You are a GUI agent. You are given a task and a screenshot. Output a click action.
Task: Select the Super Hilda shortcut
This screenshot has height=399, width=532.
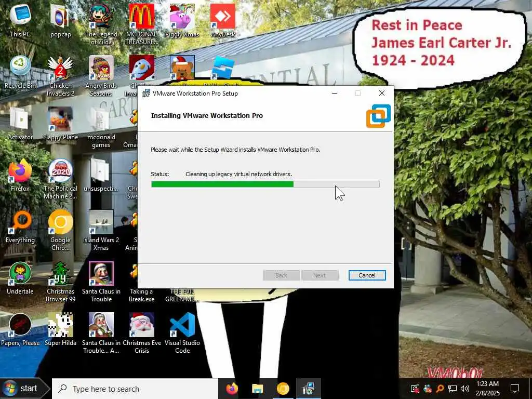click(x=60, y=330)
